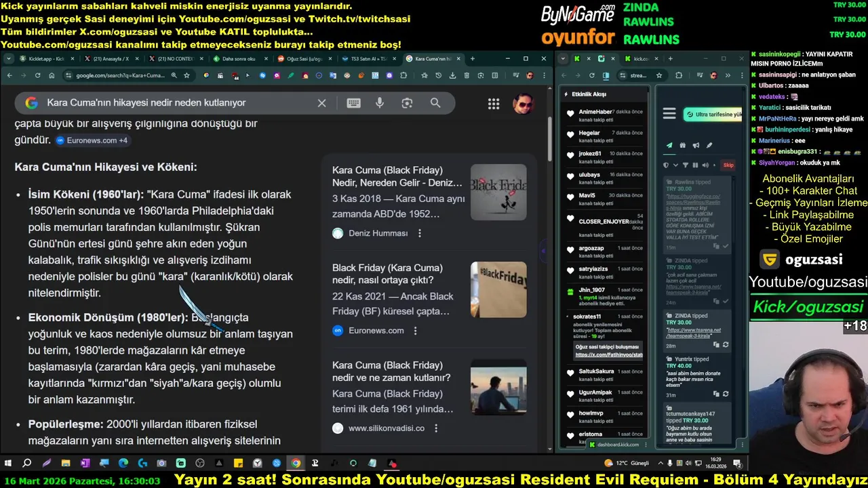Open the megaphone icon tab
This screenshot has width=868, height=488.
point(696,145)
